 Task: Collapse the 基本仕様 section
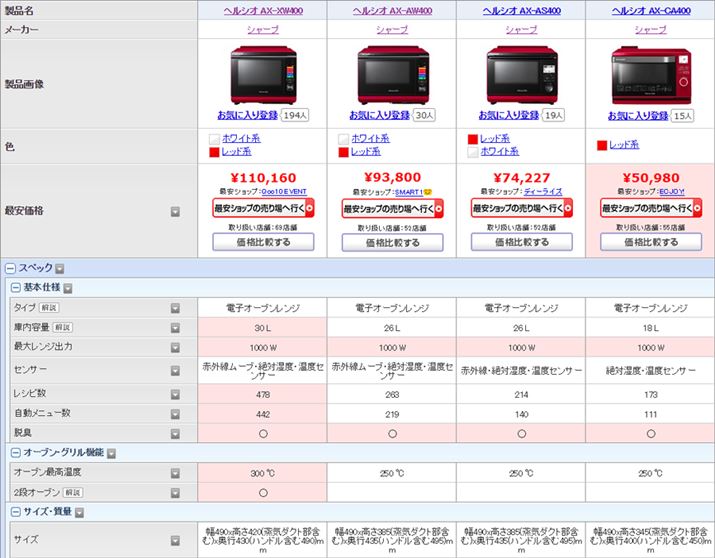tap(16, 288)
